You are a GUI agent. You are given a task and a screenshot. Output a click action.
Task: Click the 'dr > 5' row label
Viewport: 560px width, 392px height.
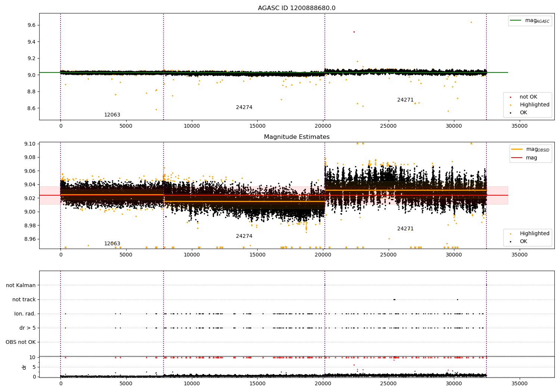pyautogui.click(x=28, y=328)
